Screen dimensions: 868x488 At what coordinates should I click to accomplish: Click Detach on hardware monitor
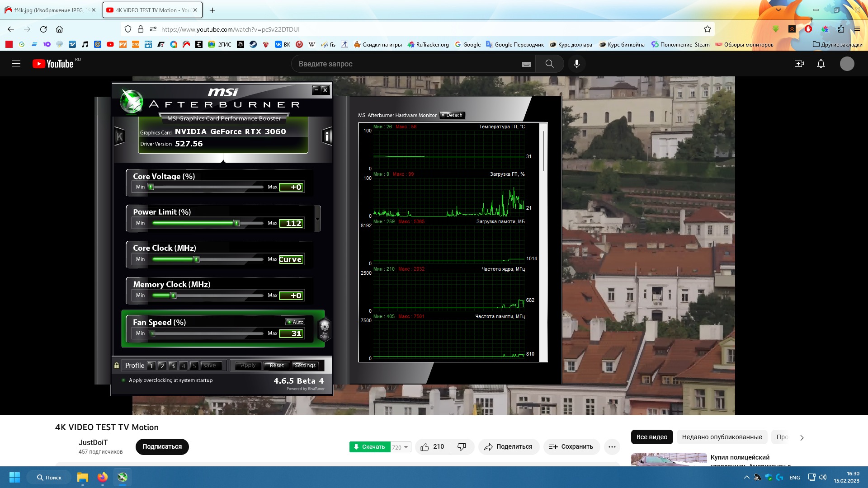[452, 115]
